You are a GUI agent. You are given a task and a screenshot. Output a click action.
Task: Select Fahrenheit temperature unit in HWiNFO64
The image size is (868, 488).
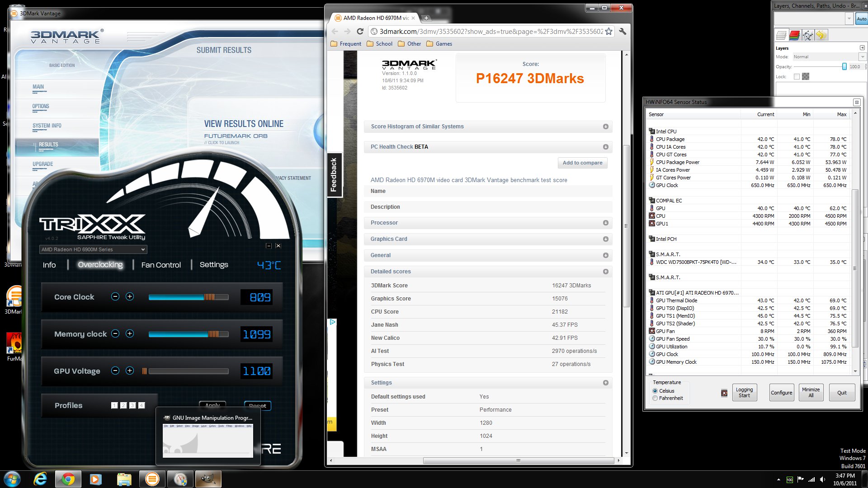pyautogui.click(x=655, y=398)
